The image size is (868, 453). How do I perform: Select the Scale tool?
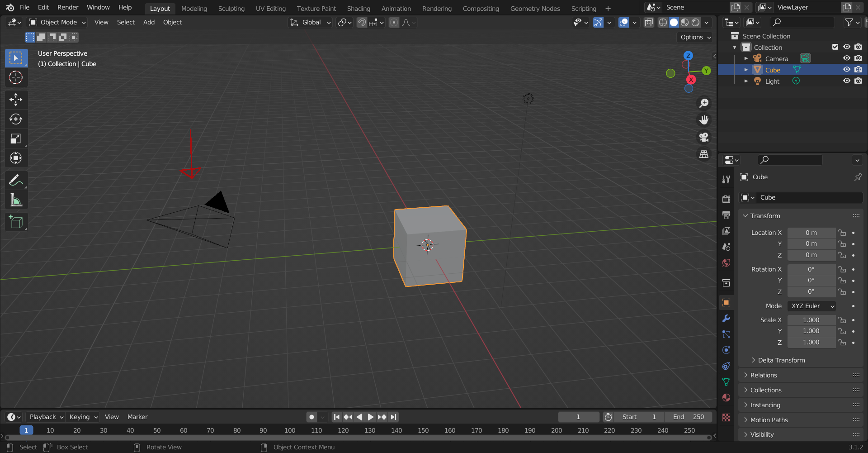pyautogui.click(x=16, y=138)
